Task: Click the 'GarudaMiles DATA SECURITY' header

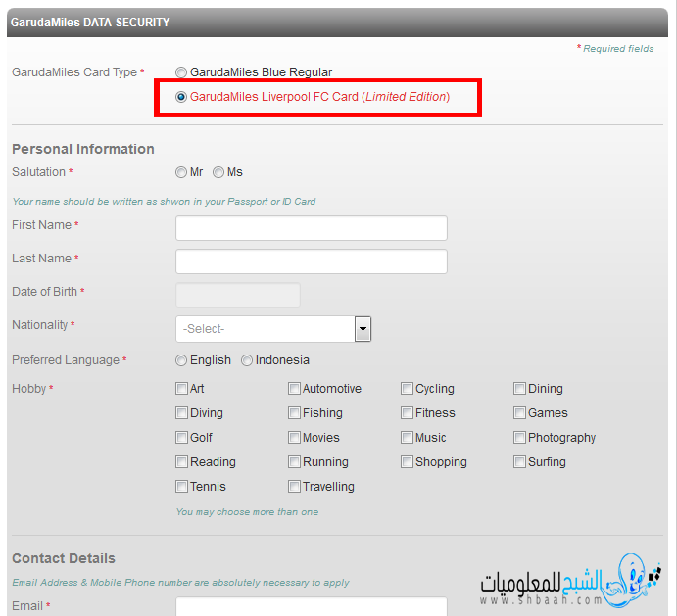Action: [90, 23]
